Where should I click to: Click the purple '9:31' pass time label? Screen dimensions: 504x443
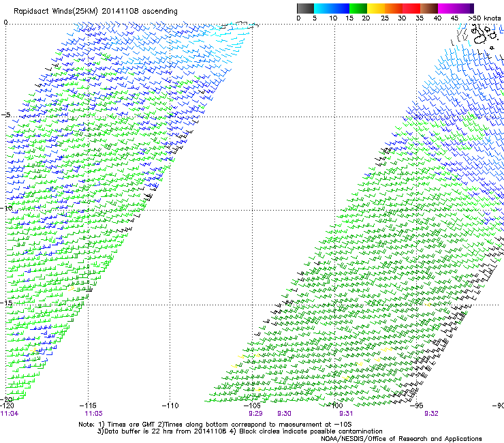coord(346,414)
